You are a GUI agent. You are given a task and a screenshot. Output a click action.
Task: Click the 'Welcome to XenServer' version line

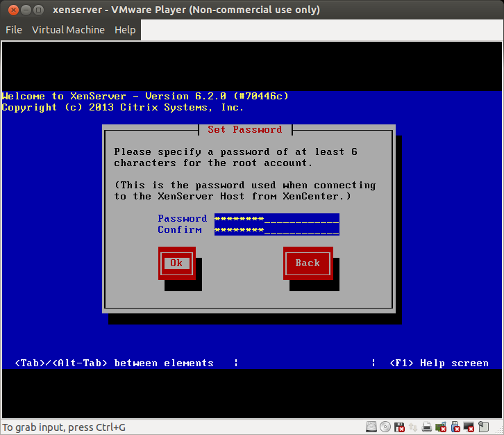click(x=145, y=96)
